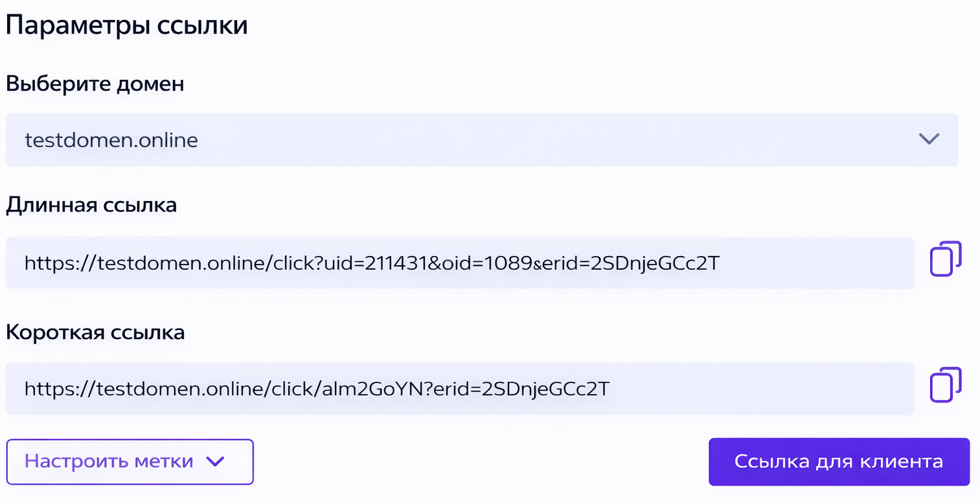Copy the short link to clipboard
This screenshot has width=980, height=503.
[945, 385]
